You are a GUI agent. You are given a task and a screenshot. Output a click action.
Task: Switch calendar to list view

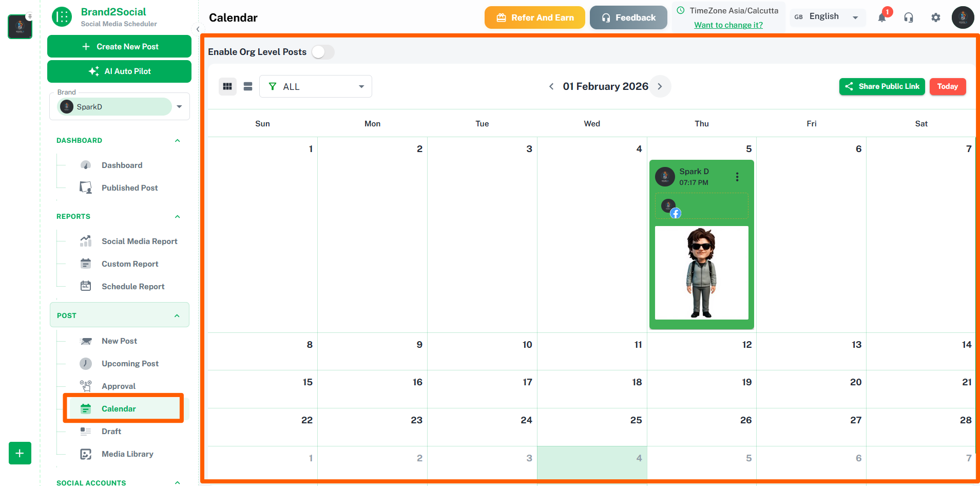[x=248, y=86]
